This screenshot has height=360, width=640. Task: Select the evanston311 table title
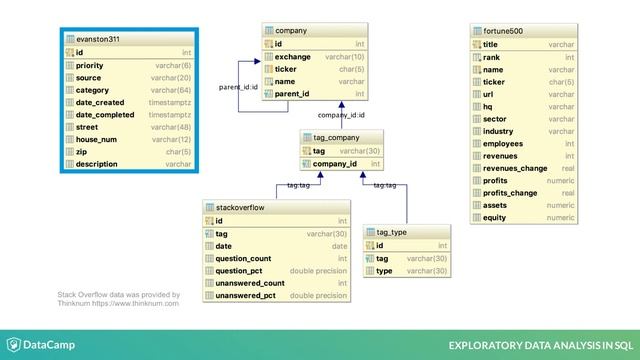[98, 39]
